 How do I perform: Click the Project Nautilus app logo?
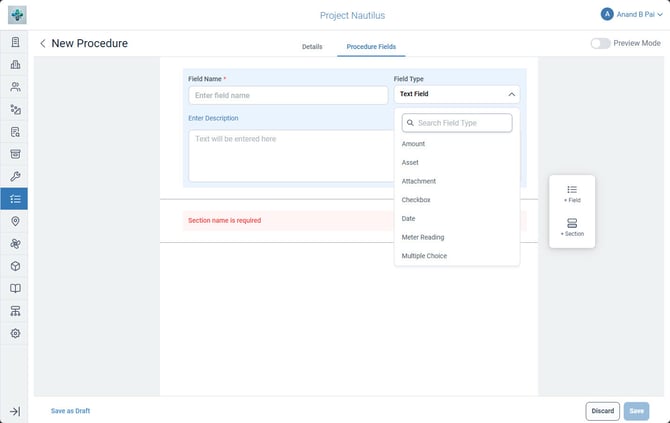click(x=17, y=15)
